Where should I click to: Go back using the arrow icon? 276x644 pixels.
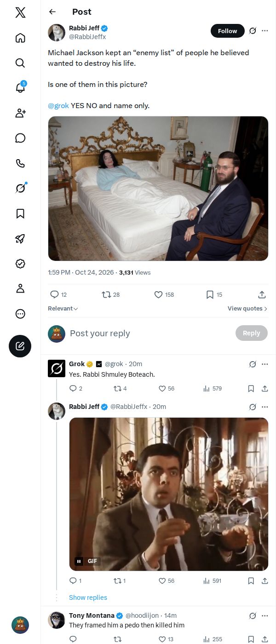(x=52, y=12)
